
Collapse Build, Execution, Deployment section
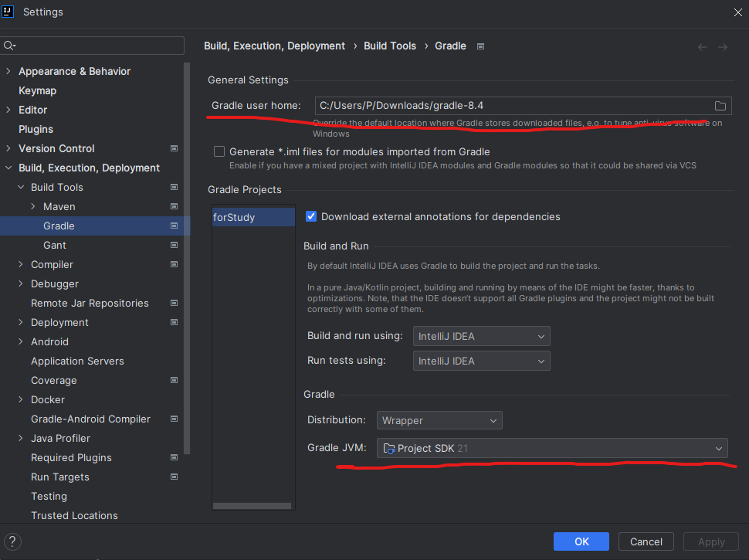(x=8, y=168)
